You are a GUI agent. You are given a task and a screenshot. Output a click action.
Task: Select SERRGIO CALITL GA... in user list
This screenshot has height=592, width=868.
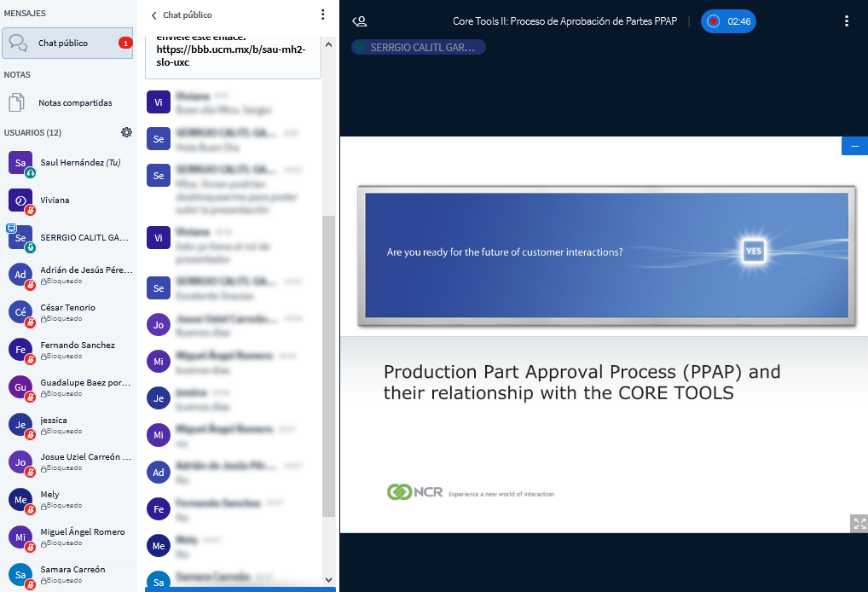pyautogui.click(x=69, y=238)
